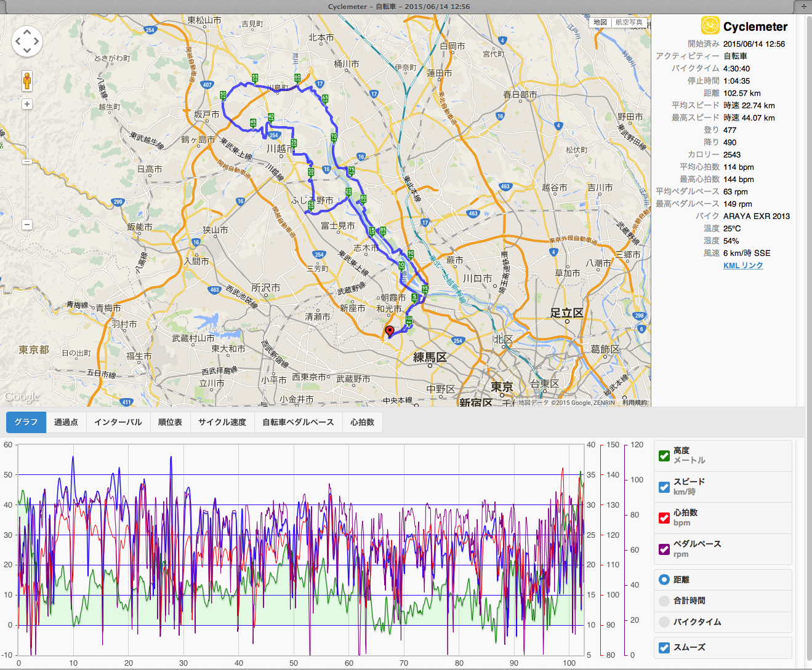Click the start date 2015/06/14 12:56 in panel
This screenshot has width=812, height=670.
coord(754,44)
